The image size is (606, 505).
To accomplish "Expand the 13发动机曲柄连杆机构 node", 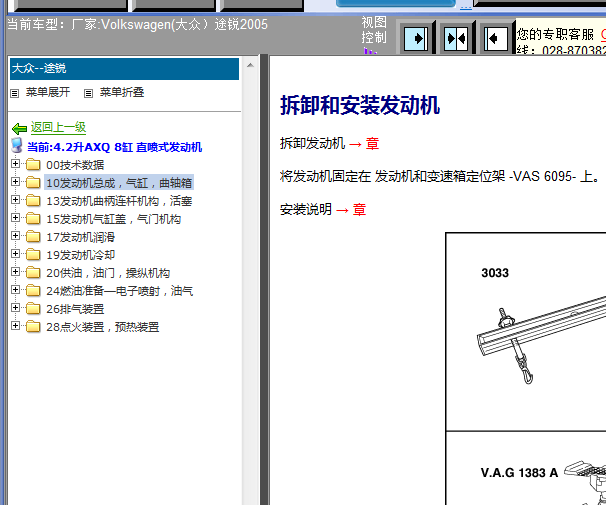I will 15,199.
